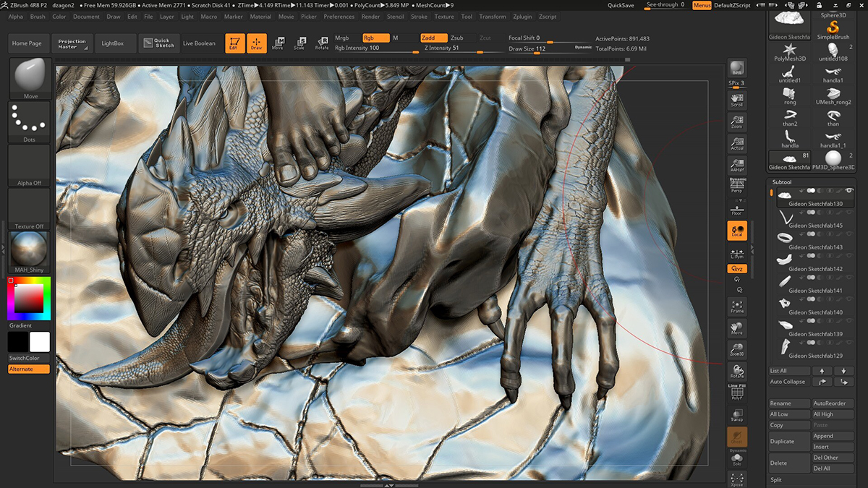Disable the Local transformations toggle
Viewport: 868px width, 488px height.
(x=737, y=231)
